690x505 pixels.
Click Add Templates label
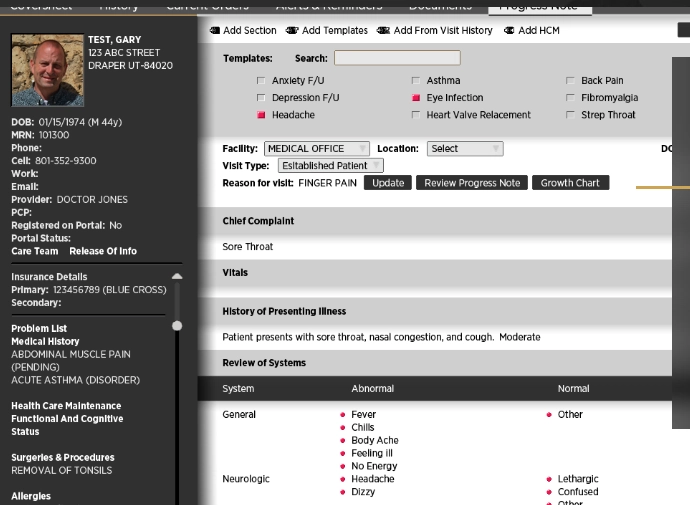[334, 30]
